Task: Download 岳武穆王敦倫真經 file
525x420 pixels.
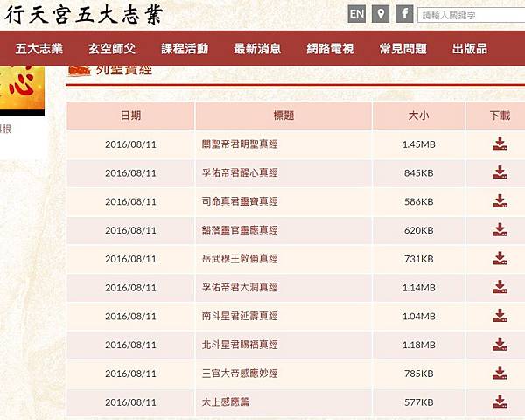Action: [x=500, y=259]
